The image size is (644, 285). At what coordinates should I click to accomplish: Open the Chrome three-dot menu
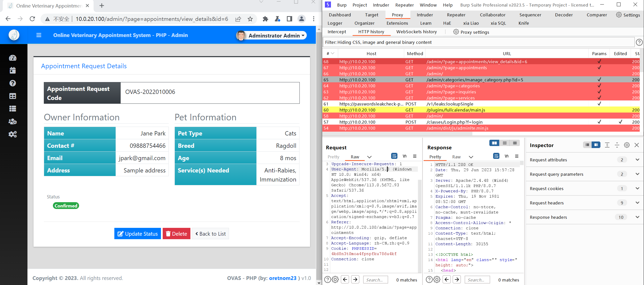point(314,19)
